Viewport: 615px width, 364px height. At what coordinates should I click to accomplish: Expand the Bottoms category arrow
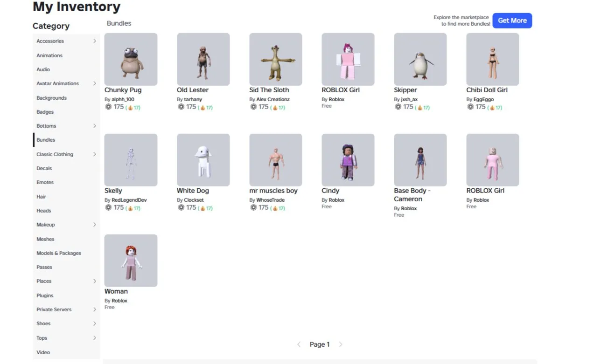(x=94, y=126)
